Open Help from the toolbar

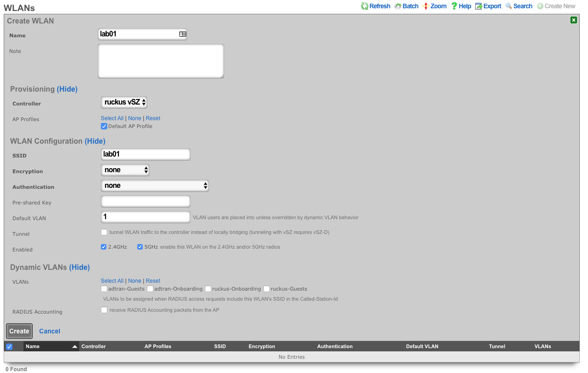[x=454, y=6]
